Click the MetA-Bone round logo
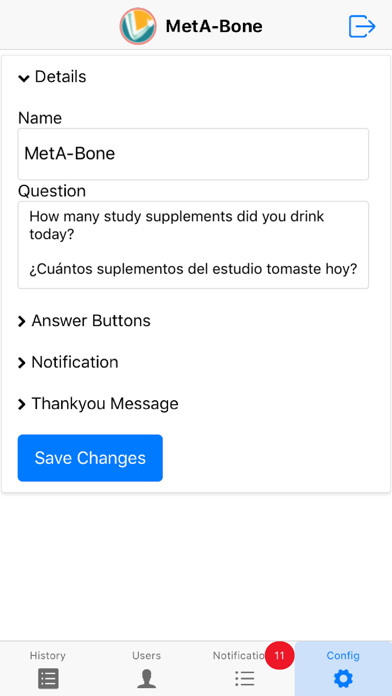This screenshot has height=696, width=392. (x=138, y=26)
